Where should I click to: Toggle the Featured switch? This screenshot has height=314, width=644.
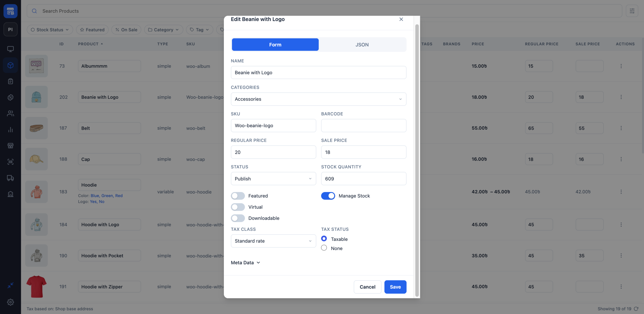238,196
